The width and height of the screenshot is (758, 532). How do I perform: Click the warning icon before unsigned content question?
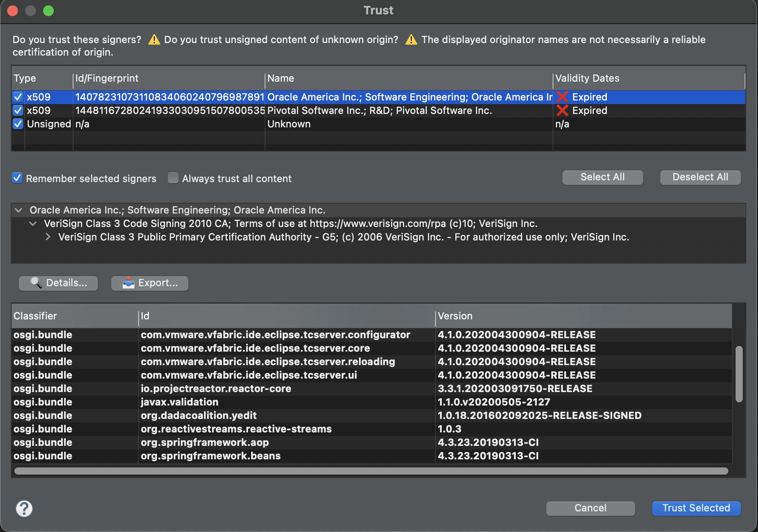154,39
